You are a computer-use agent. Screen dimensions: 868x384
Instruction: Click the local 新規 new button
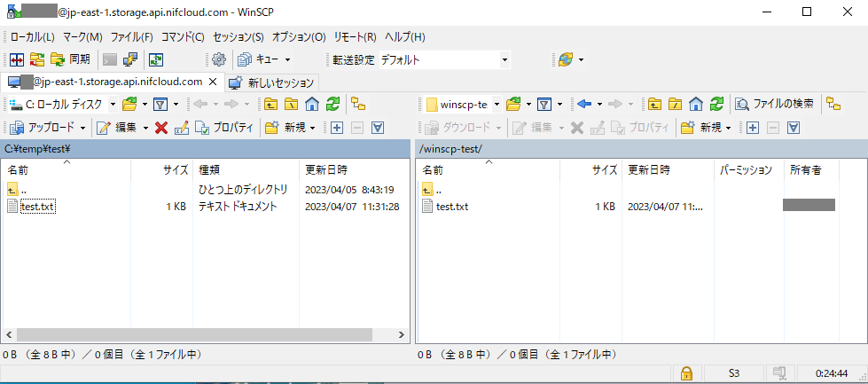click(293, 128)
